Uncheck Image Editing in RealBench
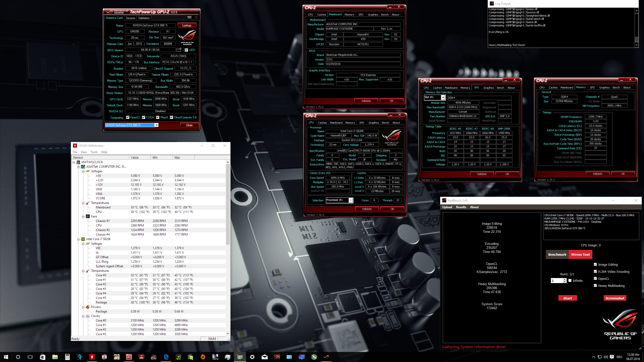This screenshot has width=644, height=362. (595, 264)
